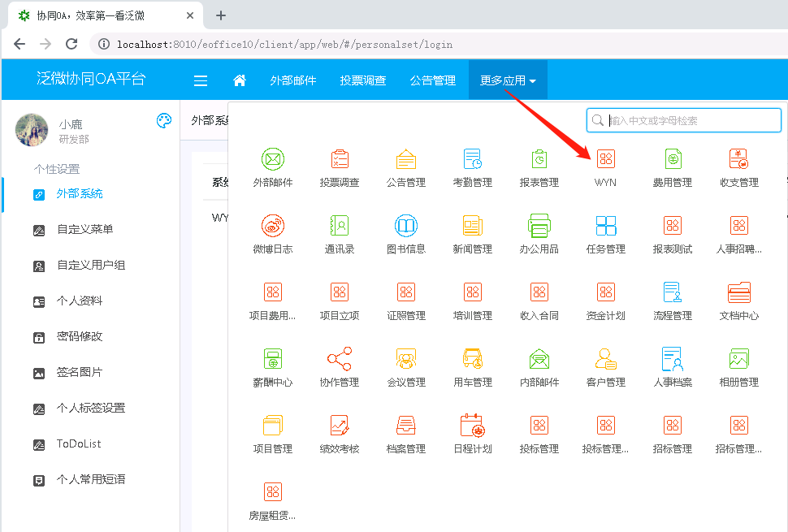788x532 pixels.
Task: Select 投票调查 in top navigation
Action: (362, 80)
